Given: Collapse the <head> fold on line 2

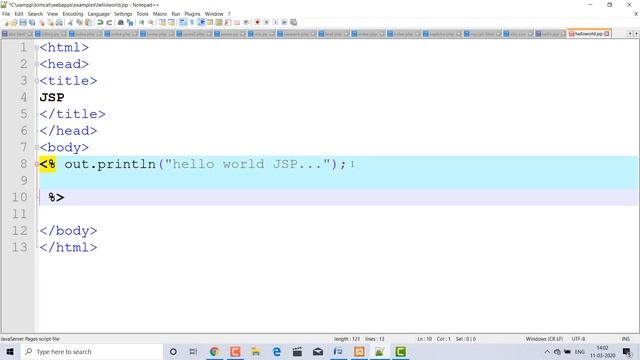Looking at the screenshot, I should click(x=36, y=64).
